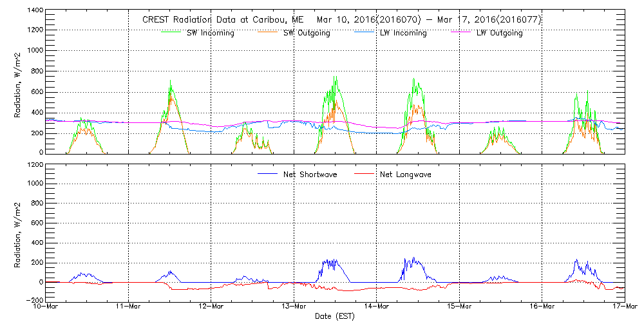Click the 13-Mar date tick label
The width and height of the screenshot is (644, 322).
(294, 307)
